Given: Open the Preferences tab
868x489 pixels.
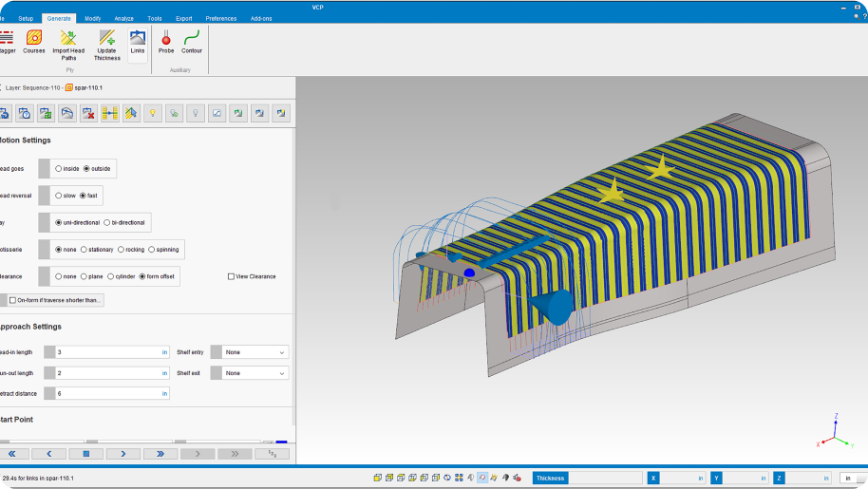Looking at the screenshot, I should click(221, 18).
